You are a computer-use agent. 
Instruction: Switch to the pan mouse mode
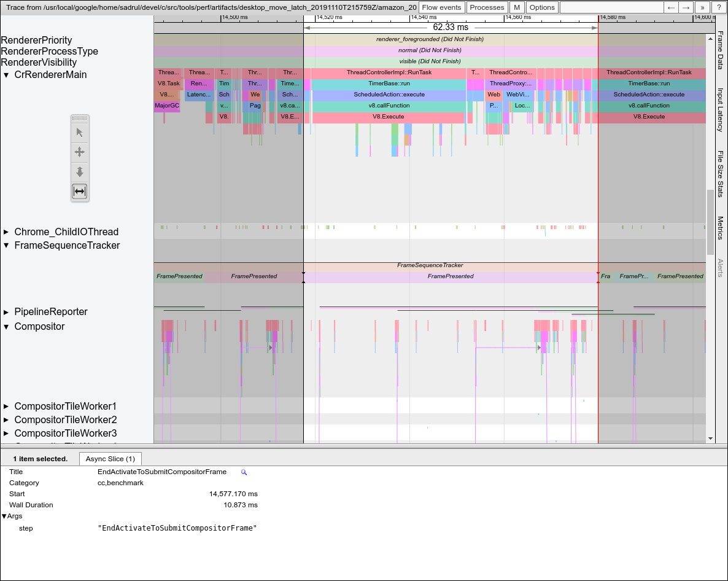click(80, 152)
